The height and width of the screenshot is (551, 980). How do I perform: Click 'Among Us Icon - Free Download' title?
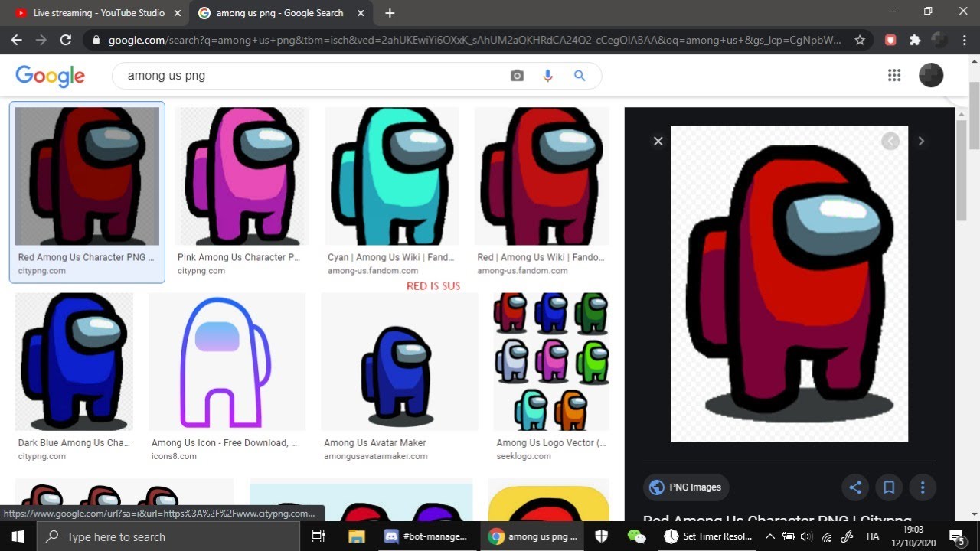point(224,442)
